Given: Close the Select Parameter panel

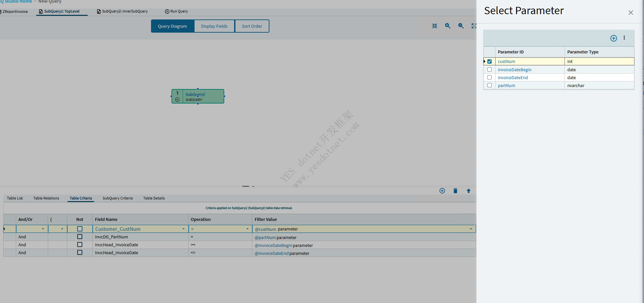Looking at the screenshot, I should [630, 13].
